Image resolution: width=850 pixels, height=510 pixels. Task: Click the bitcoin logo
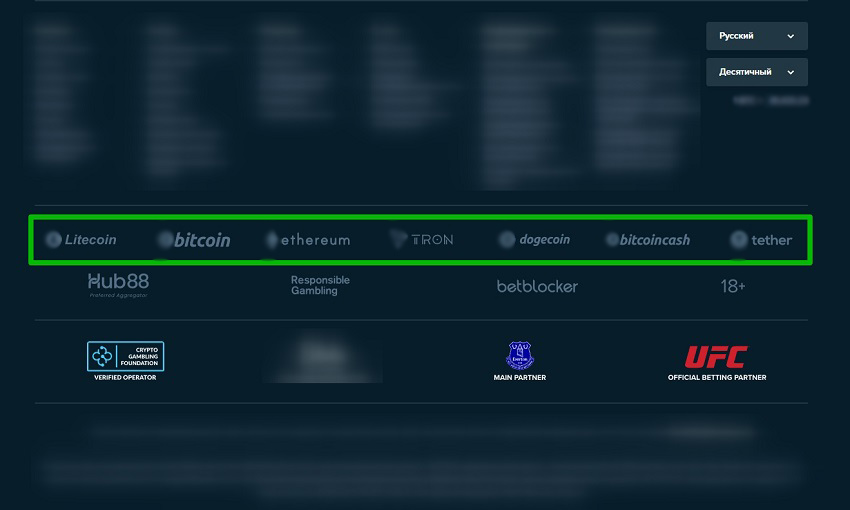194,240
